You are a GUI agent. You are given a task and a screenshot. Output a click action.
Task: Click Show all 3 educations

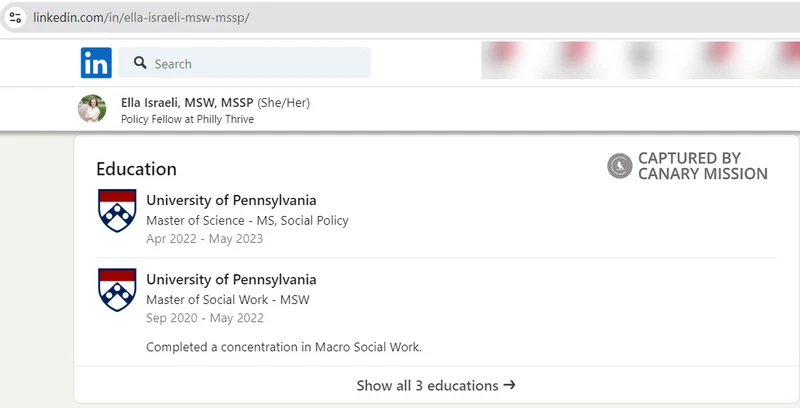click(x=436, y=385)
